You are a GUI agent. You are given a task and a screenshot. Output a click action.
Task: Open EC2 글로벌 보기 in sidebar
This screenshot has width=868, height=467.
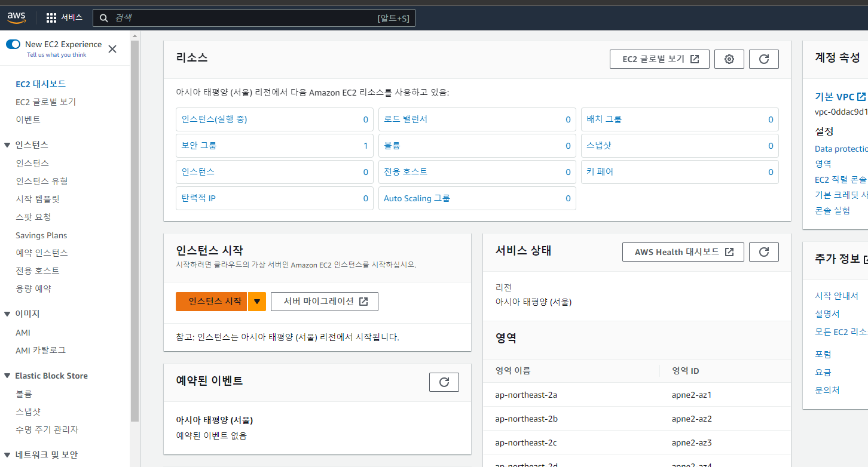(46, 102)
